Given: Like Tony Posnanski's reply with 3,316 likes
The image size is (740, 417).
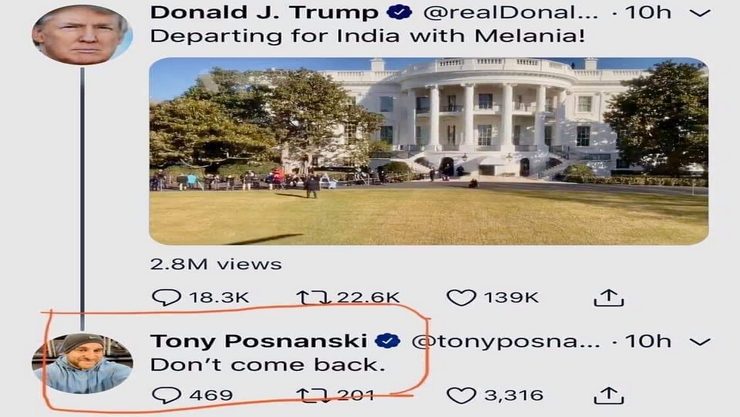Looking at the screenshot, I should click(461, 395).
